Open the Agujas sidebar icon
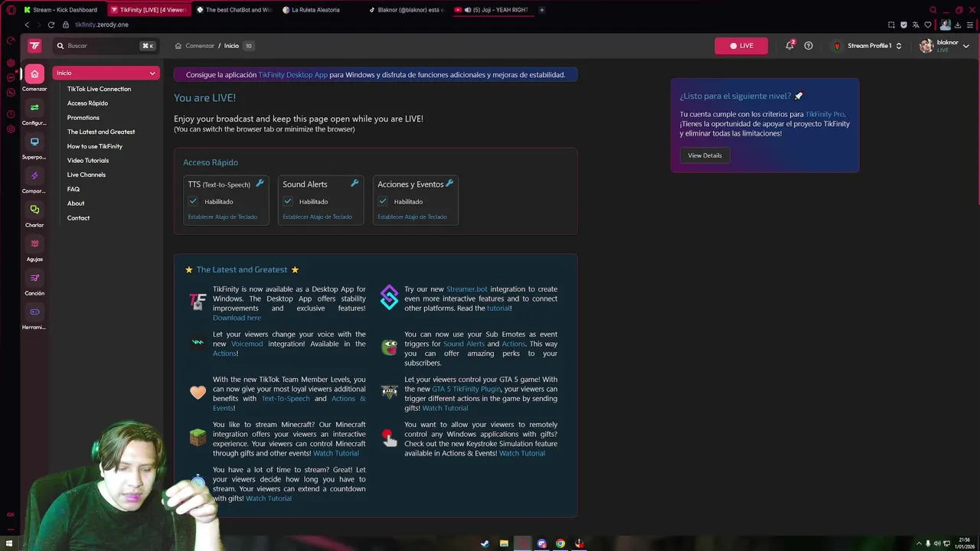Screen dimensions: 980x551 click(x=34, y=243)
